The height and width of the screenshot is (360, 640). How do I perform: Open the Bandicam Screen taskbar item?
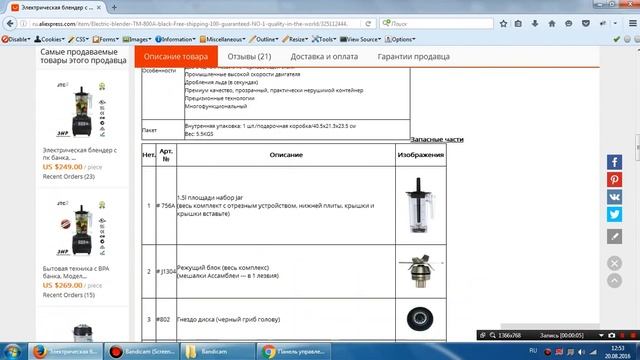[141, 351]
